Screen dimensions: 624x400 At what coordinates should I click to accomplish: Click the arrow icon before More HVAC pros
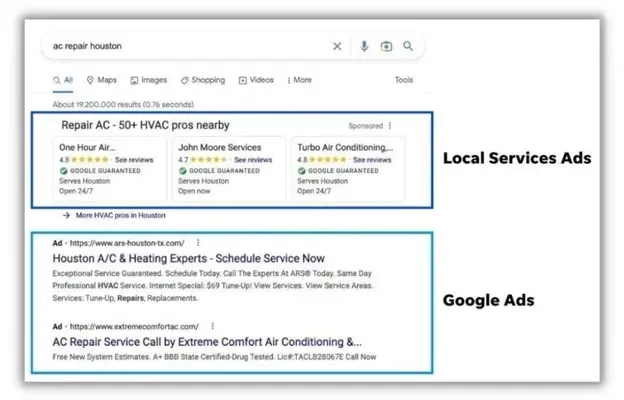66,215
